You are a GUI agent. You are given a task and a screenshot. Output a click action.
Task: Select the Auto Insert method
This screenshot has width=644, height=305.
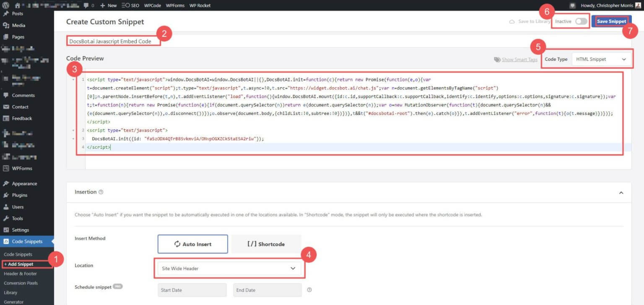[x=193, y=244]
